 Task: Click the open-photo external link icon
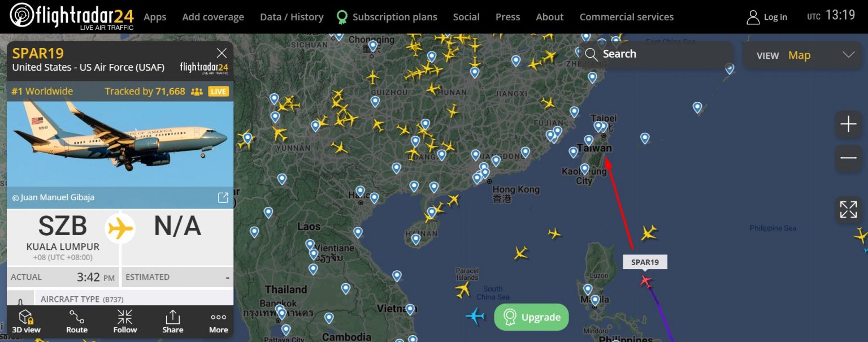coord(223,197)
